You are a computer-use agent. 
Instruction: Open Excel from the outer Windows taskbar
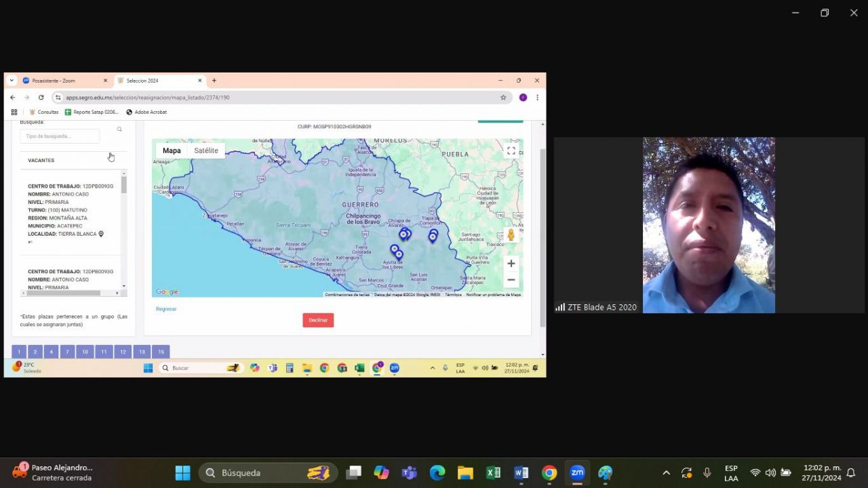click(x=493, y=472)
